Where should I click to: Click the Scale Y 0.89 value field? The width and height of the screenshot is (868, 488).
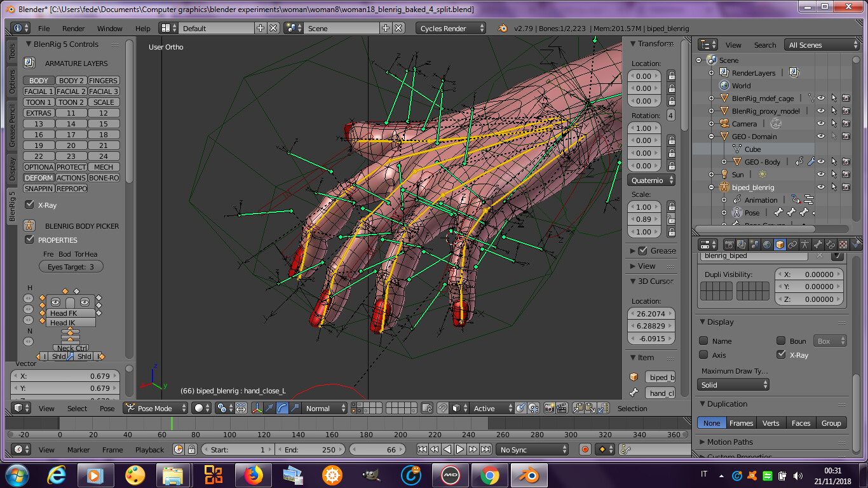coord(644,219)
